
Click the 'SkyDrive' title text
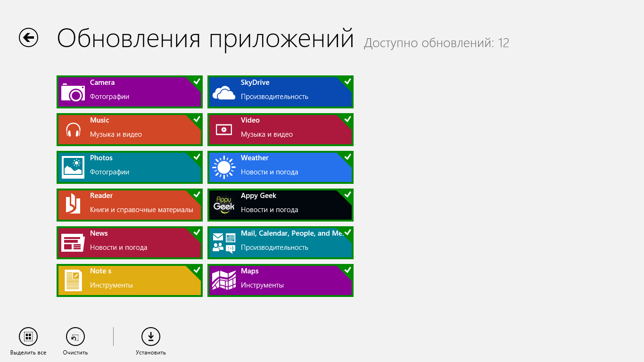tap(255, 82)
